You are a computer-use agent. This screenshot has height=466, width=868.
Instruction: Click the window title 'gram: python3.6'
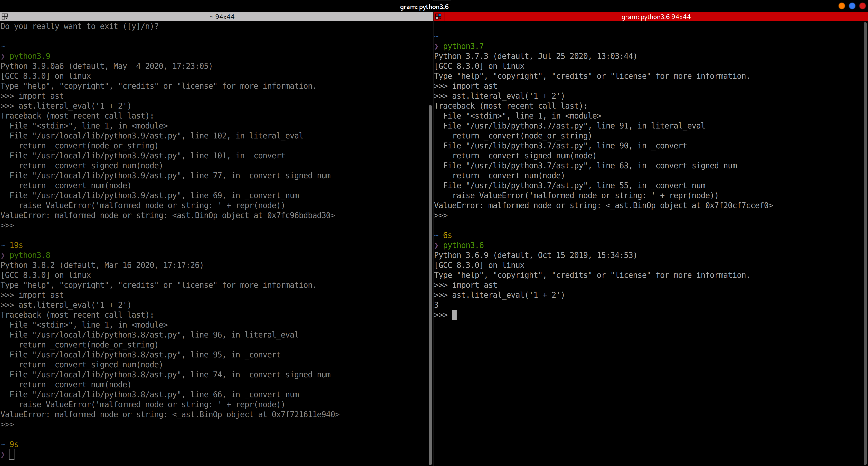click(x=424, y=6)
